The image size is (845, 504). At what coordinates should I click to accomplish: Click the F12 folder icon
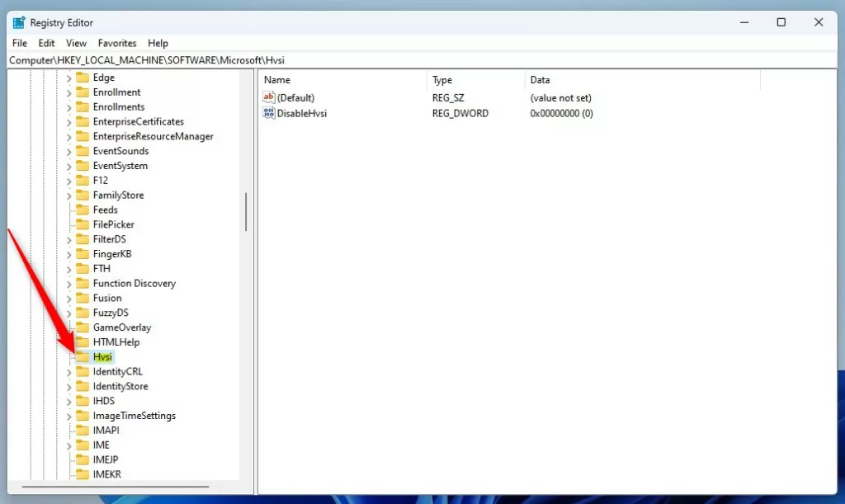[83, 181]
